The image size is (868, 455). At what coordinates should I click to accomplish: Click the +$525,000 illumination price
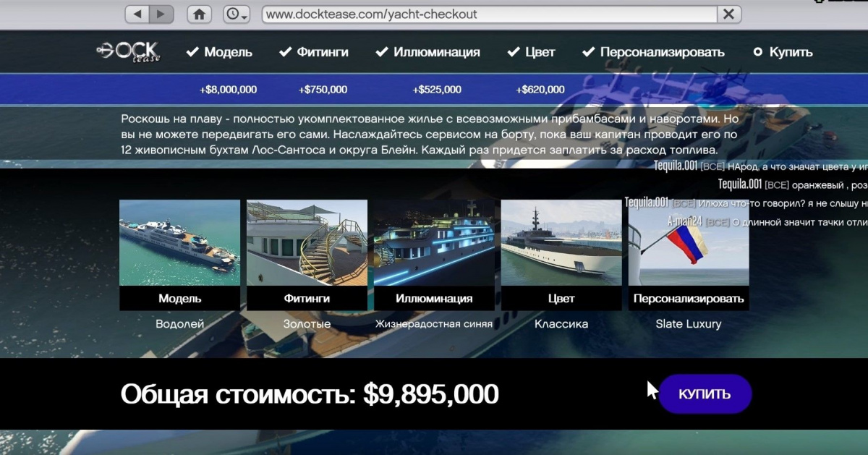pos(437,90)
